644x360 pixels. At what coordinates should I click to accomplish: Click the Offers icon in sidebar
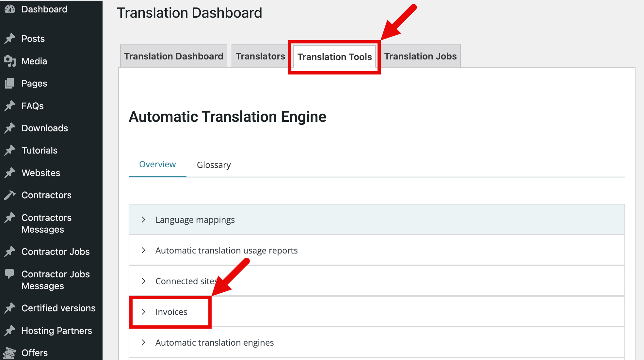coord(10,353)
